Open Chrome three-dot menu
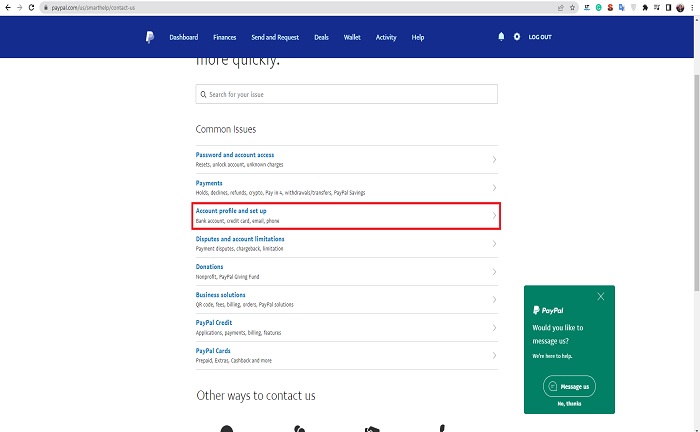 click(x=692, y=8)
